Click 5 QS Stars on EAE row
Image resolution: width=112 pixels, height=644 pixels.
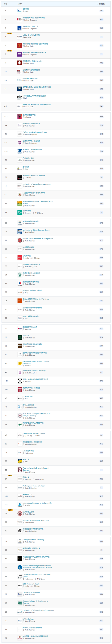click(x=35, y=258)
